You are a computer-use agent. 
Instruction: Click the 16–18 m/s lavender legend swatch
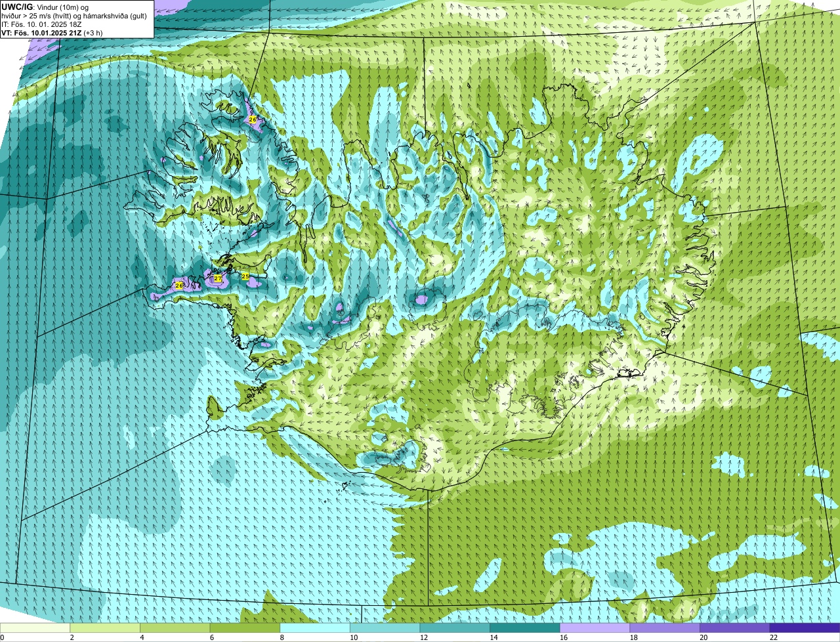[595, 628]
